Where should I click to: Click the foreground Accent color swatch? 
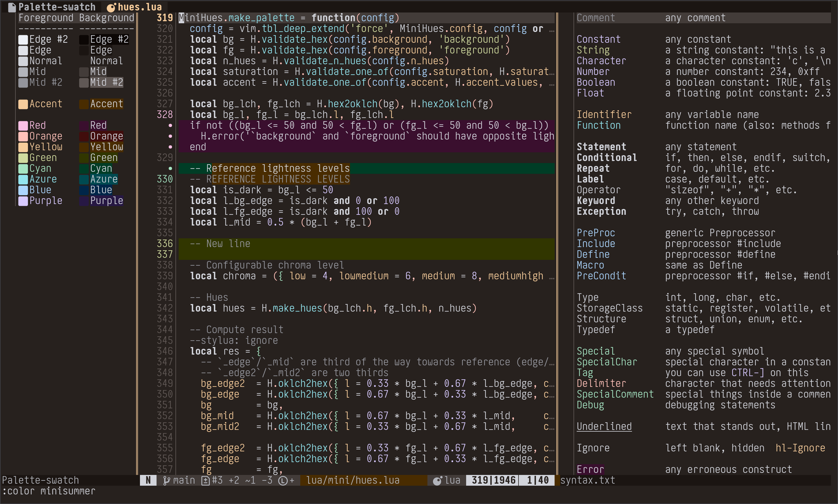[23, 104]
